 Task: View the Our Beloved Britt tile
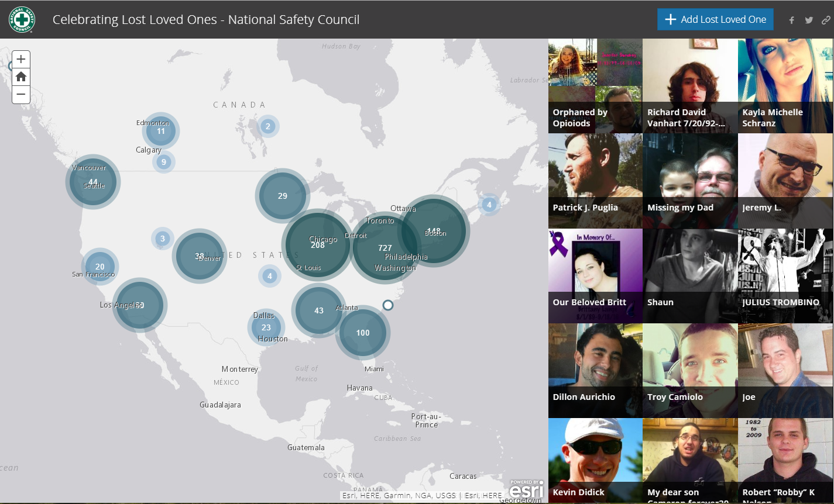click(x=595, y=275)
